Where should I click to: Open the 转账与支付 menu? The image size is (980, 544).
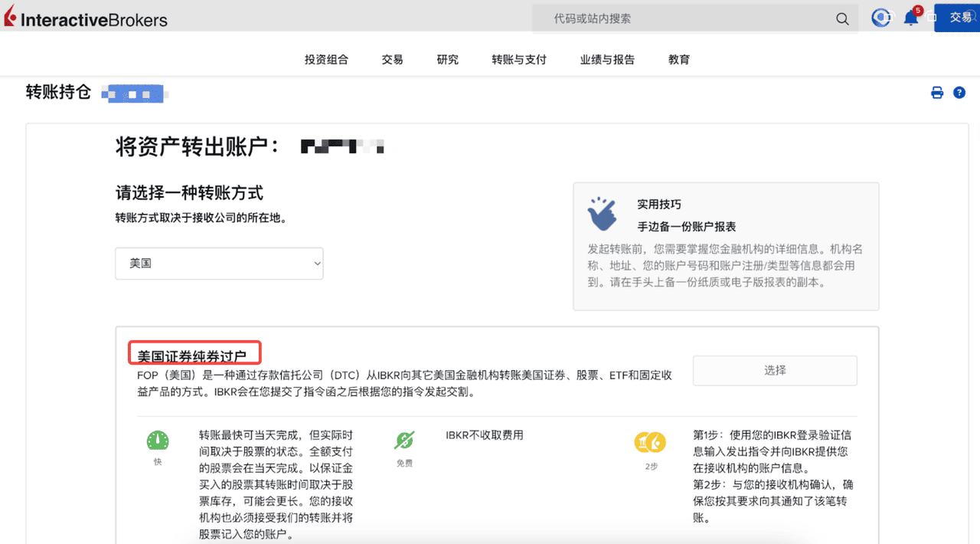519,59
